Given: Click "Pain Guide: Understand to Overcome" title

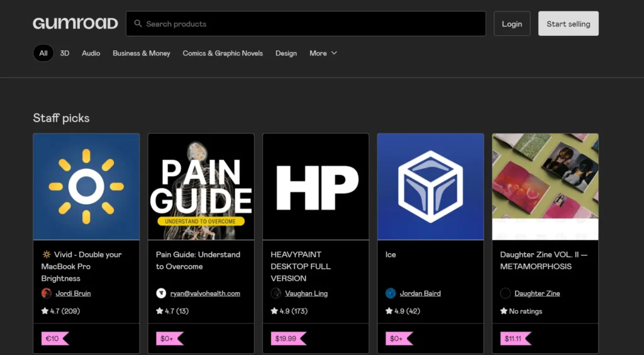Looking at the screenshot, I should 198,261.
